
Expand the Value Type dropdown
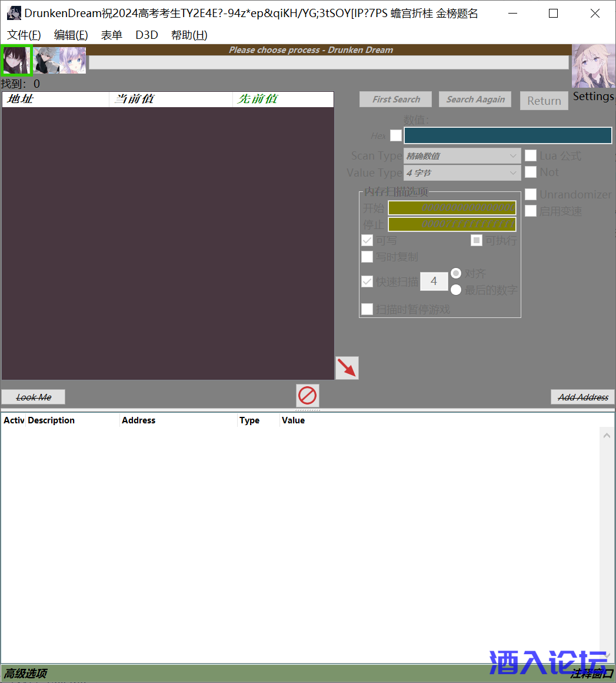[462, 173]
